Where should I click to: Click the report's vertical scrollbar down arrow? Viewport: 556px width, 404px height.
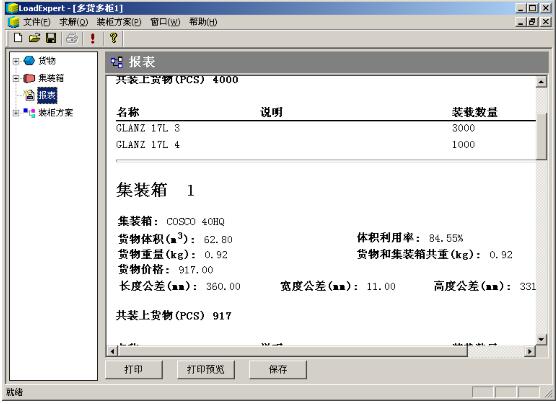tap(541, 339)
